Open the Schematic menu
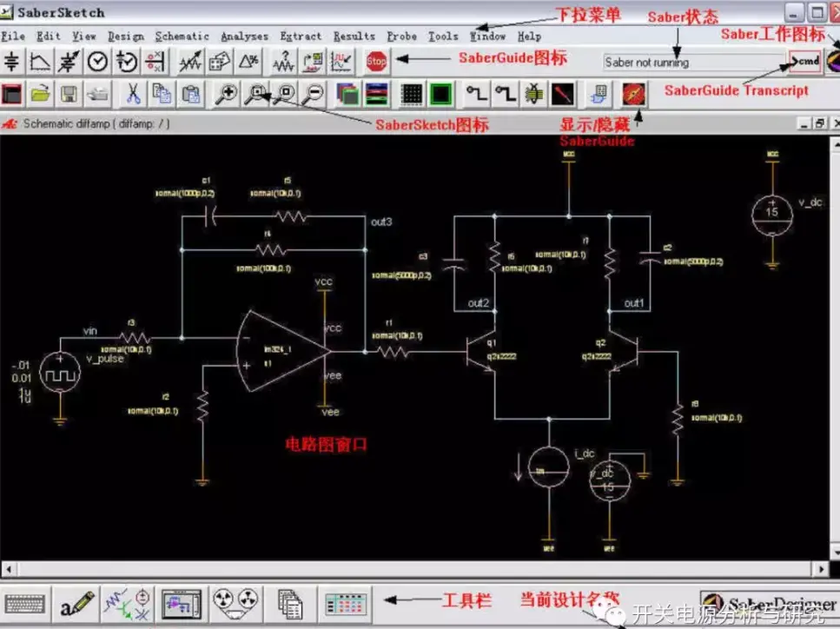 tap(182, 36)
